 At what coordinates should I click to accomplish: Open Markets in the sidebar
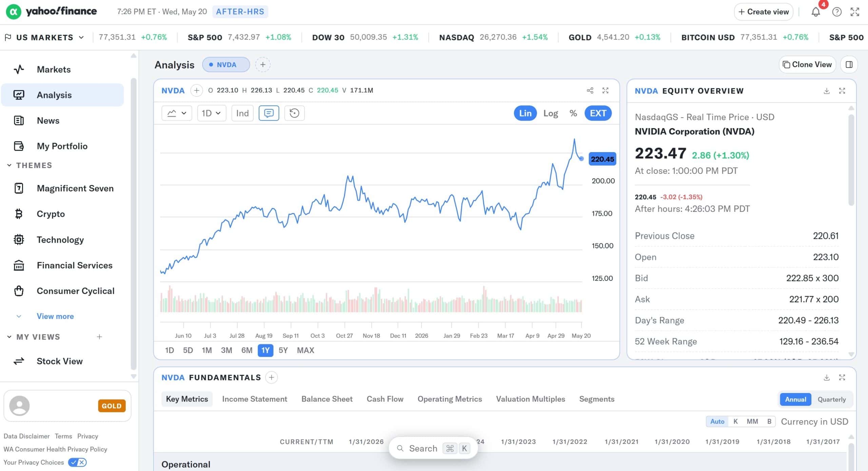(x=63, y=69)
